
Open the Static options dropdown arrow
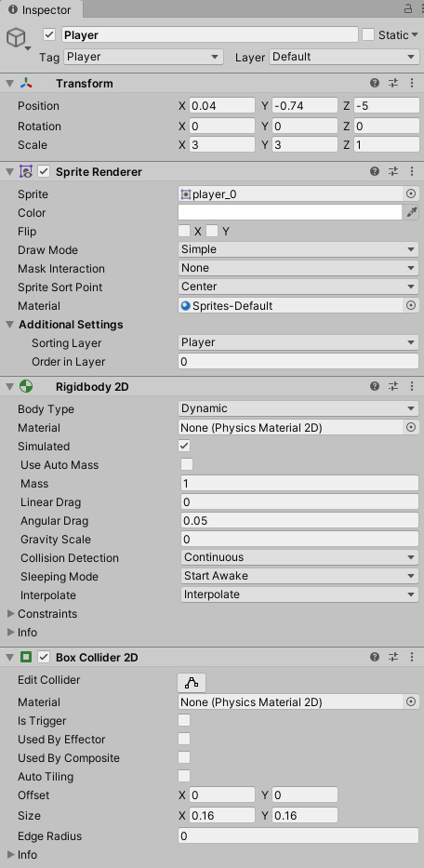point(415,34)
